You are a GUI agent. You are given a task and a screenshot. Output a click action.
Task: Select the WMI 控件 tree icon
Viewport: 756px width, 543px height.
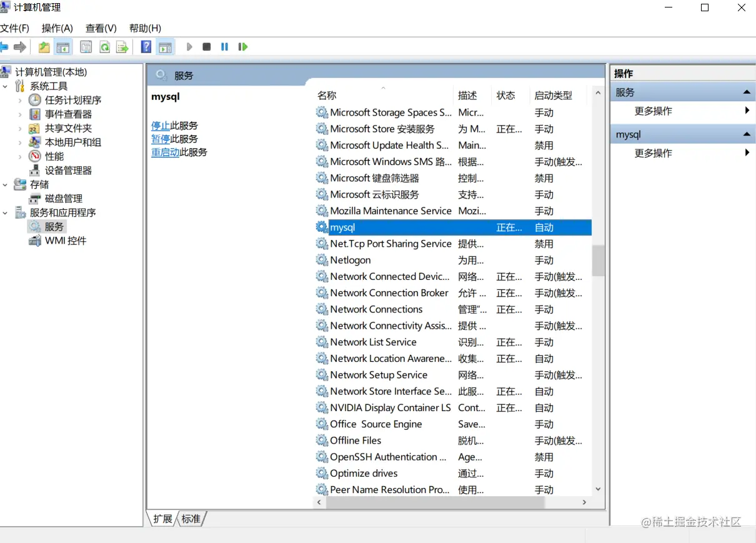(35, 241)
